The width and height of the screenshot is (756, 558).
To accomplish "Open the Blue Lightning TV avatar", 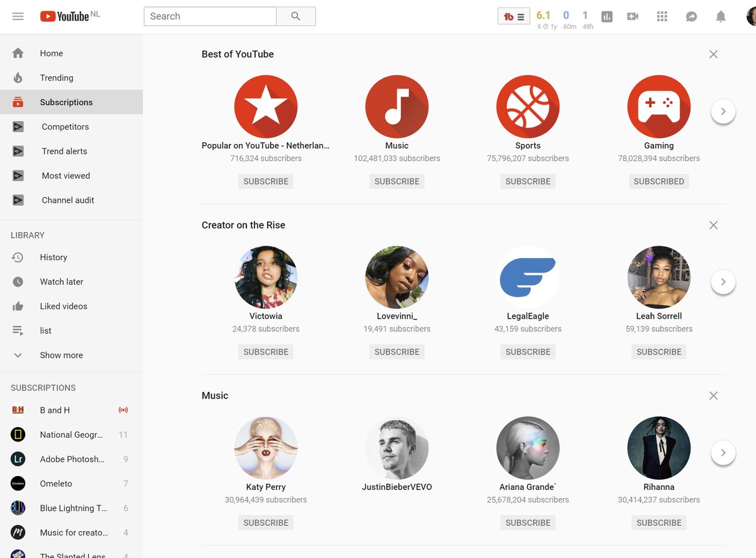I will pyautogui.click(x=18, y=509).
